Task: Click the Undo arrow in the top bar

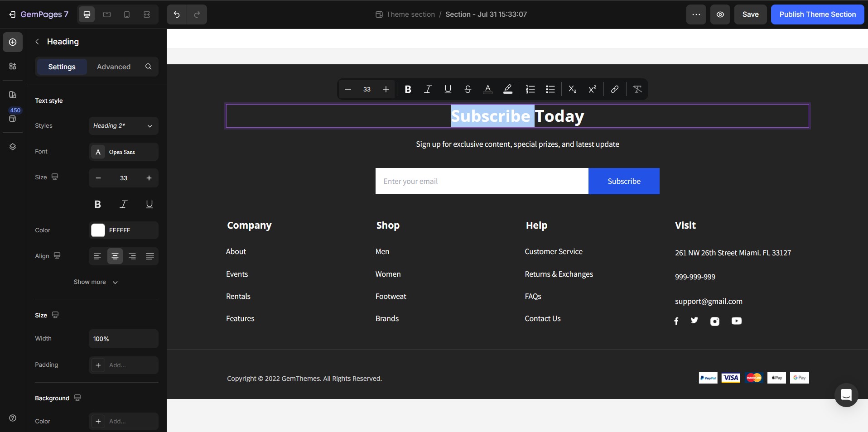Action: [176, 14]
